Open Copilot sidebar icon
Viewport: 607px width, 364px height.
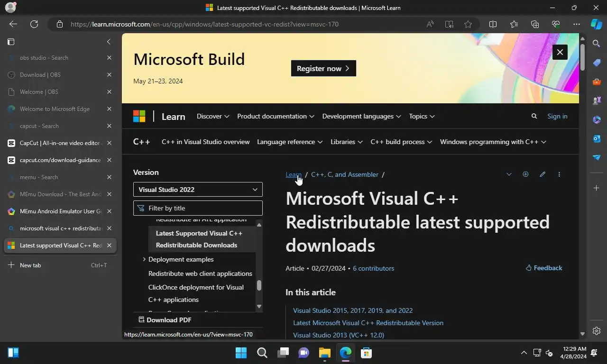pos(597,24)
